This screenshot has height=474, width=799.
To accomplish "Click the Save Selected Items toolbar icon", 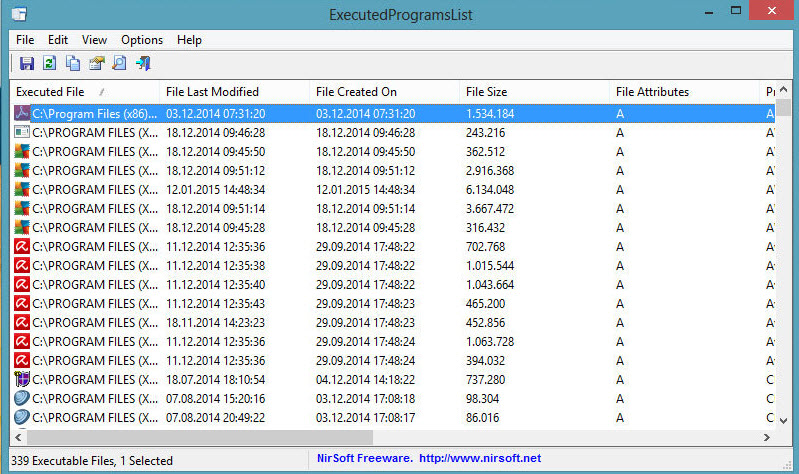I will pos(26,63).
